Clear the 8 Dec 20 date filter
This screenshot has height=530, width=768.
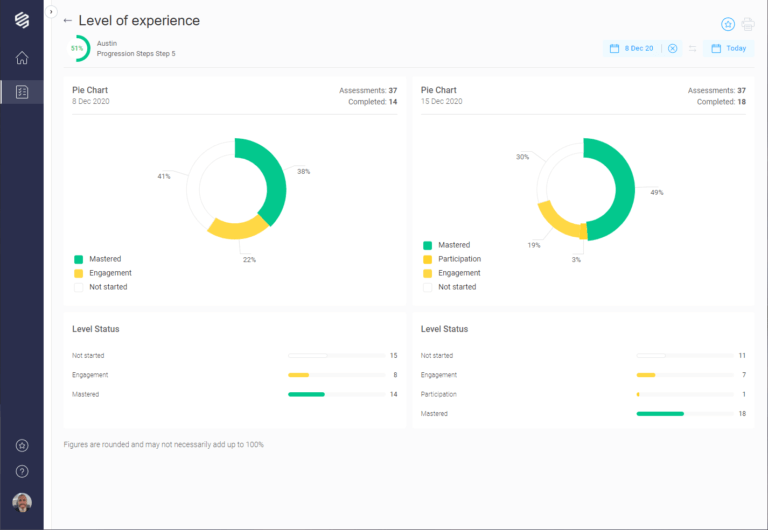tap(673, 48)
